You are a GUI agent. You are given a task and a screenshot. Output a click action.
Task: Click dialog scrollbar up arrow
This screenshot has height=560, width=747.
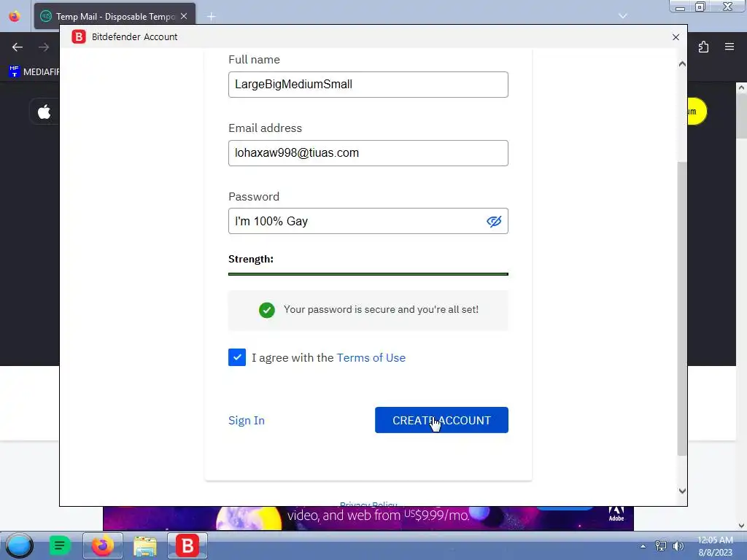(x=682, y=64)
